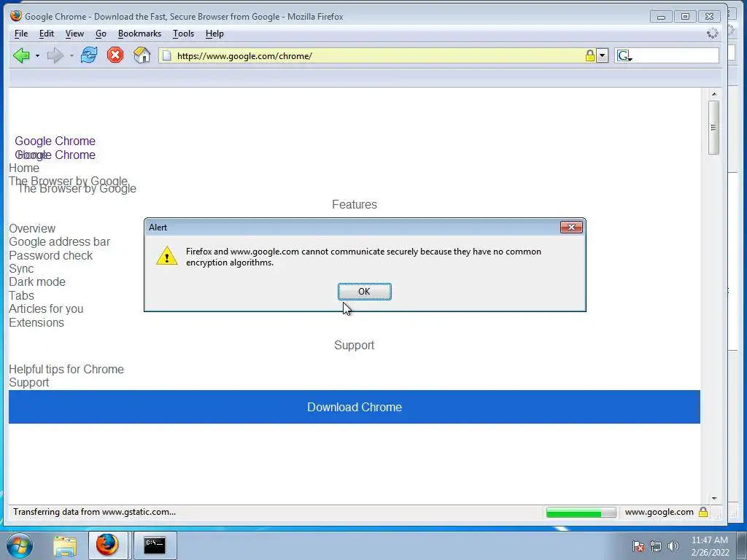Open the Forward history dropdown arrow
This screenshot has width=747, height=560.
71,55
